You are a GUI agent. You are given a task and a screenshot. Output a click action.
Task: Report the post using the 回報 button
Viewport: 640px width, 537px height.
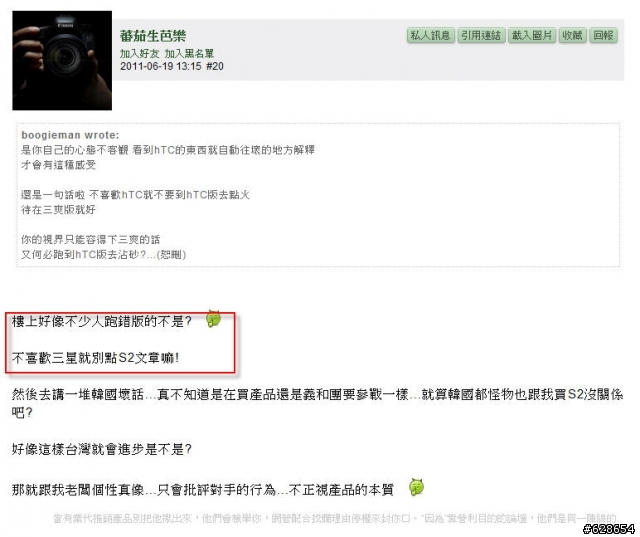click(x=603, y=36)
